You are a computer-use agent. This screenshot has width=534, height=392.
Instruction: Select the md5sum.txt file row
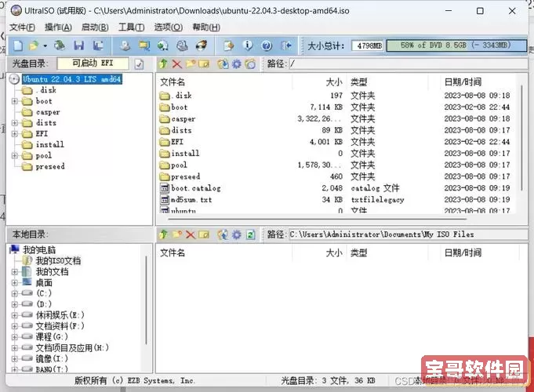pyautogui.click(x=336, y=200)
